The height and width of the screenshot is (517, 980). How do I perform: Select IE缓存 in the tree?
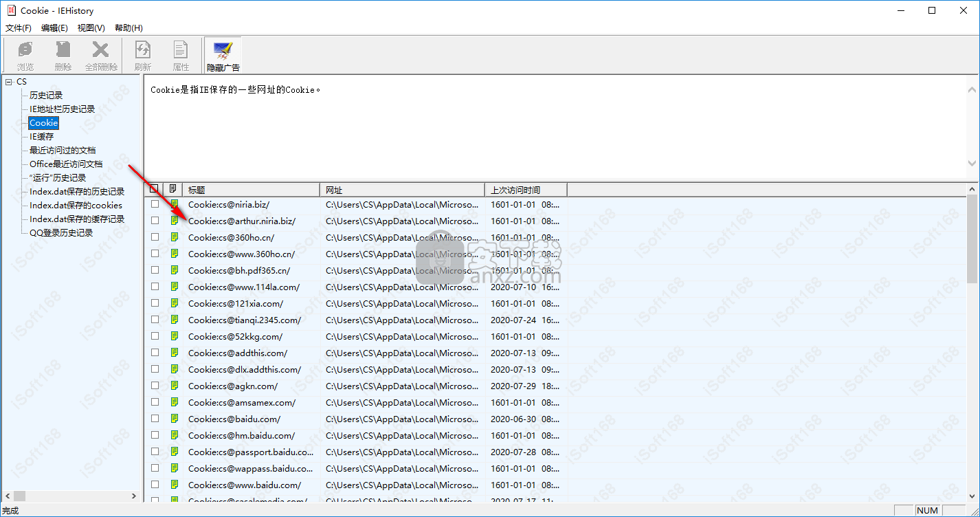click(x=41, y=137)
